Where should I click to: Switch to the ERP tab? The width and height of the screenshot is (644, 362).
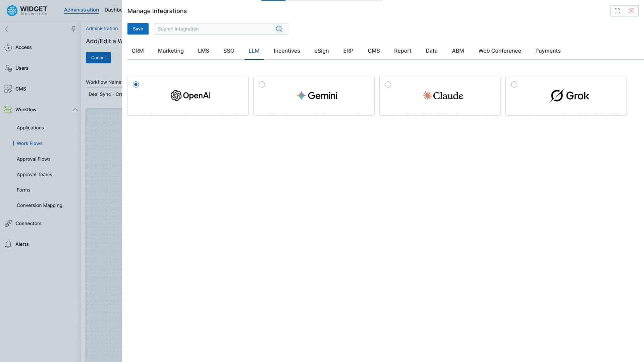(x=348, y=51)
